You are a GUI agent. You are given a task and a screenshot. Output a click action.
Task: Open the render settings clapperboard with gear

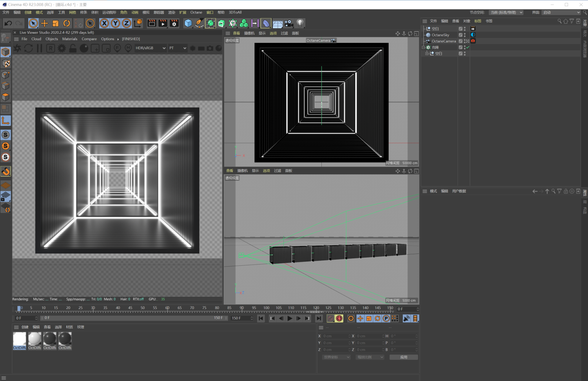(174, 23)
